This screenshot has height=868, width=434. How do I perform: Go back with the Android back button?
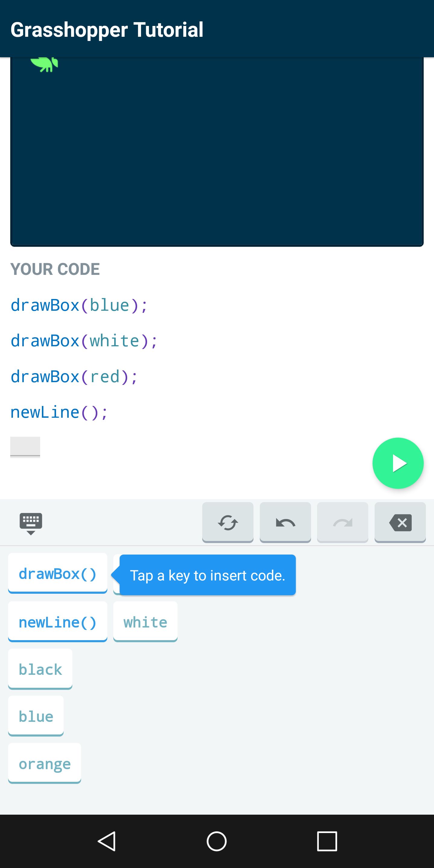click(107, 841)
